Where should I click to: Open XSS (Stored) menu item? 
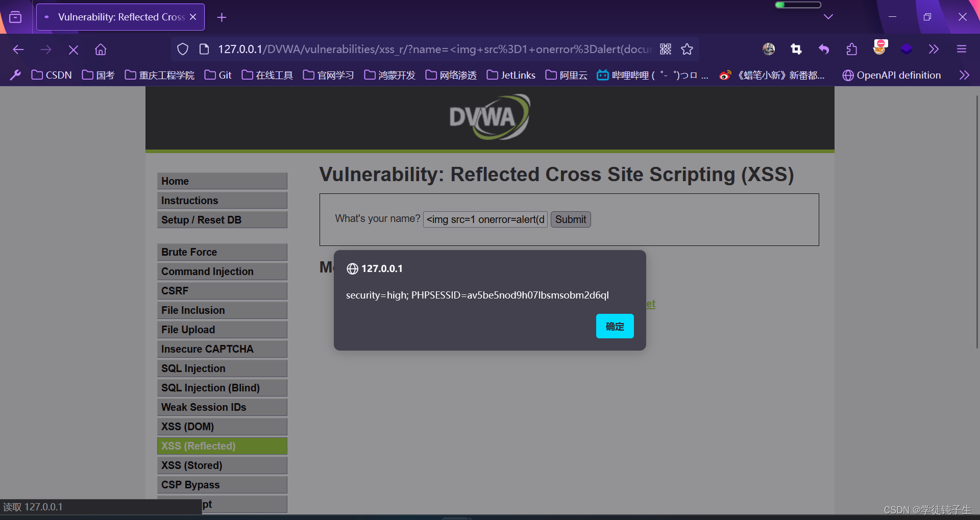point(222,465)
